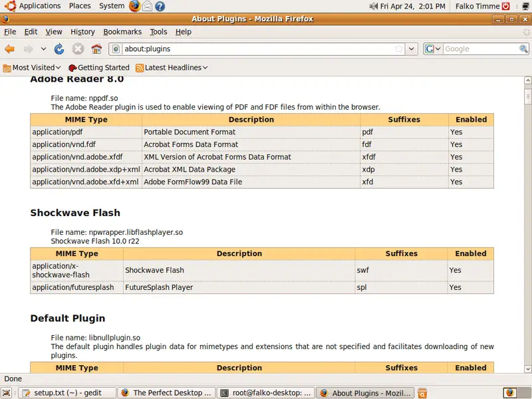Click the page identity icon in the URL bar

(116, 49)
